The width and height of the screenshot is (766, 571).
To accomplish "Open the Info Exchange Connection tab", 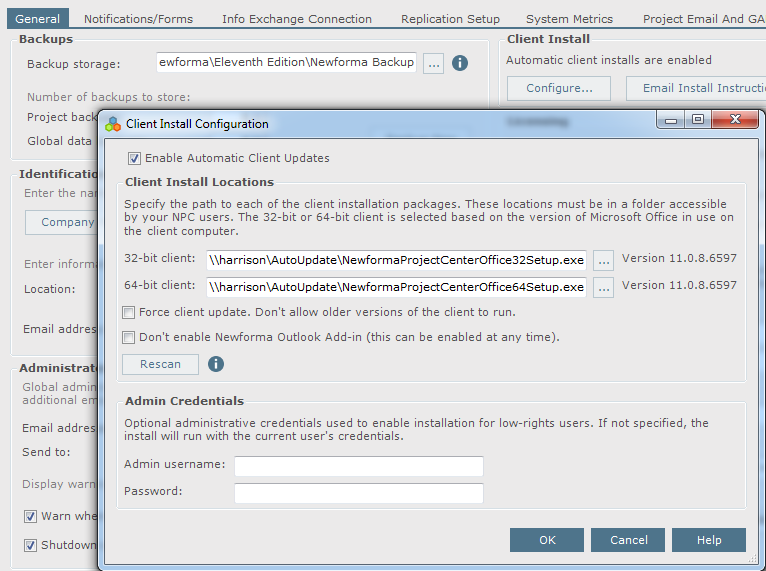I will 297,19.
